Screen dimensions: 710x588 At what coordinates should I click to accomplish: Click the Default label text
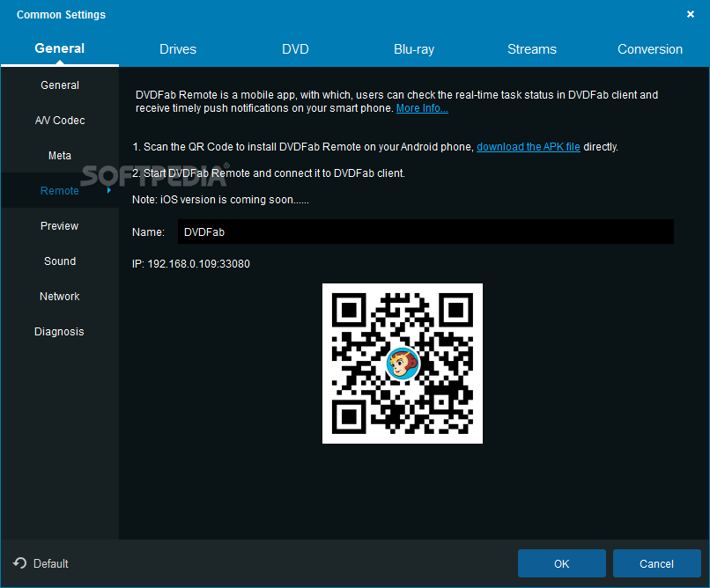tap(51, 563)
